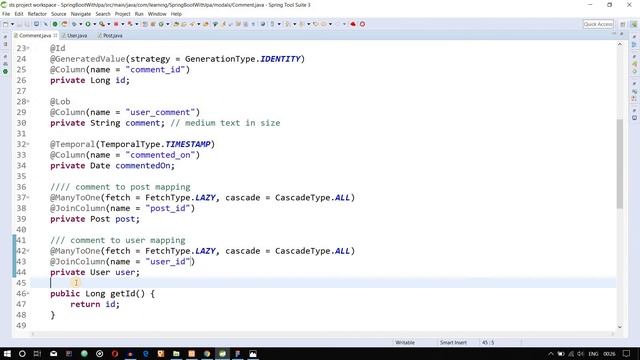
Task: Switch to the User.java editor tab
Action: coord(74,36)
